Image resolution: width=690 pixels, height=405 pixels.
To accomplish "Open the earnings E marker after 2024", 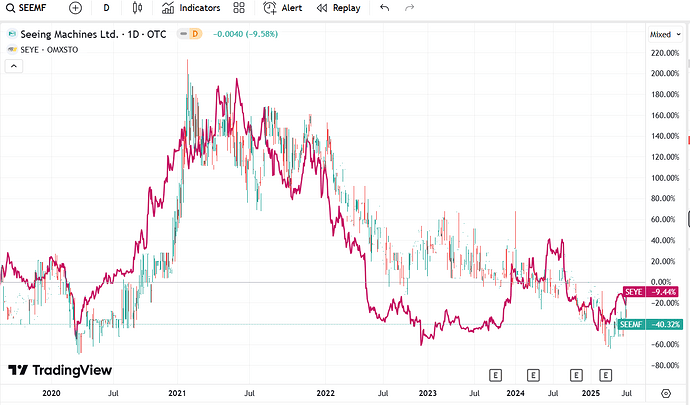I will coord(533,375).
